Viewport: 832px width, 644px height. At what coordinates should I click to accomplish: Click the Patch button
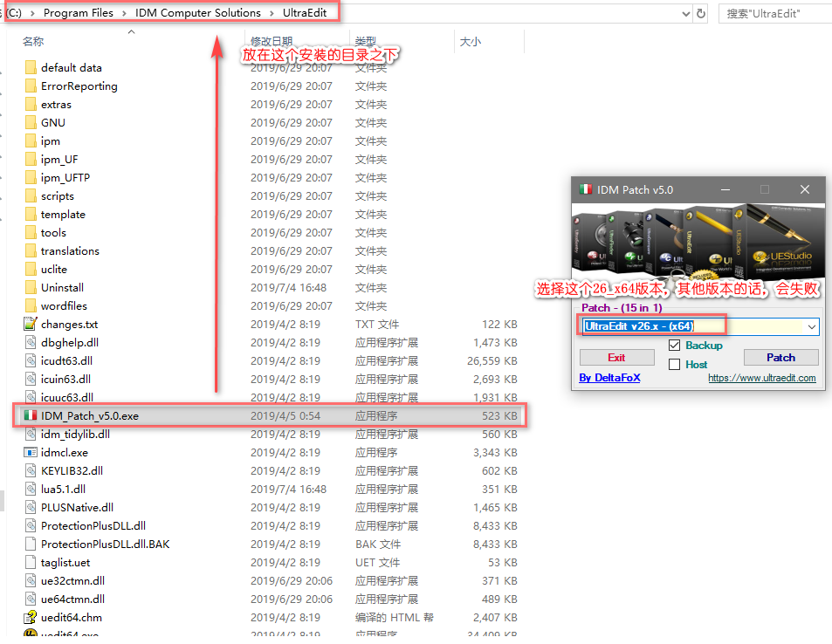780,358
